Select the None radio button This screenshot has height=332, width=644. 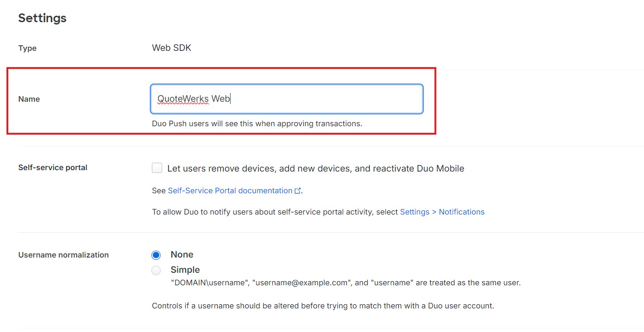click(156, 255)
